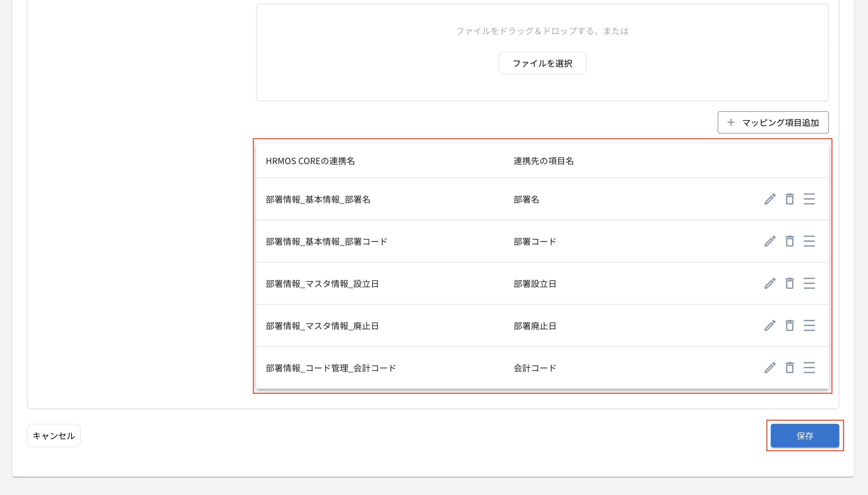Delete the 部署設立日 mapping row

tap(789, 283)
